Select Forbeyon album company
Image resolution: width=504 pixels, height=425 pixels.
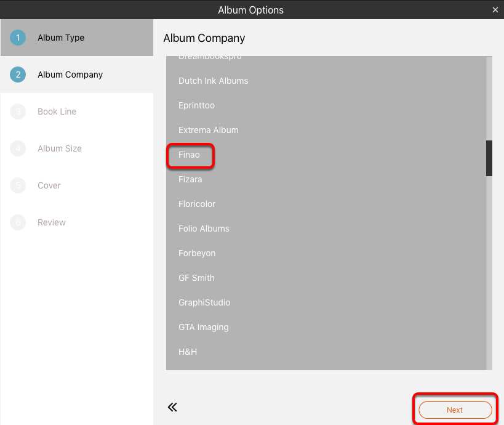pos(326,253)
